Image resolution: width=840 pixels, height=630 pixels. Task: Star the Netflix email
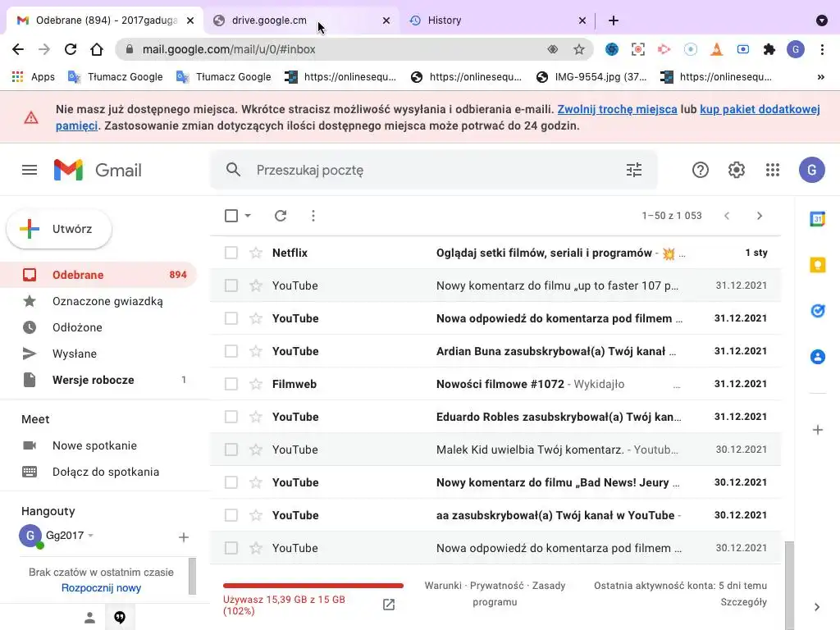tap(256, 253)
